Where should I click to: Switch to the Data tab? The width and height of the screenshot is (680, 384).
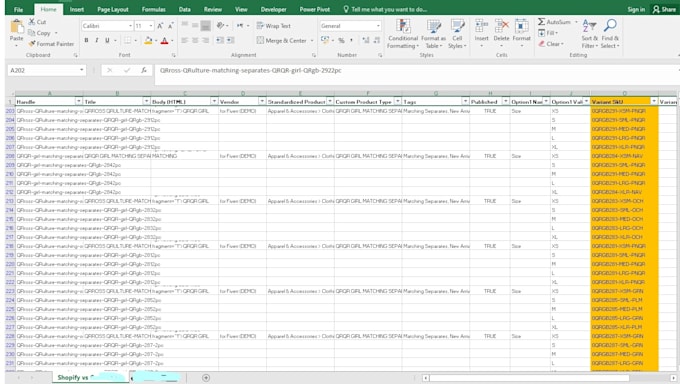pyautogui.click(x=185, y=9)
